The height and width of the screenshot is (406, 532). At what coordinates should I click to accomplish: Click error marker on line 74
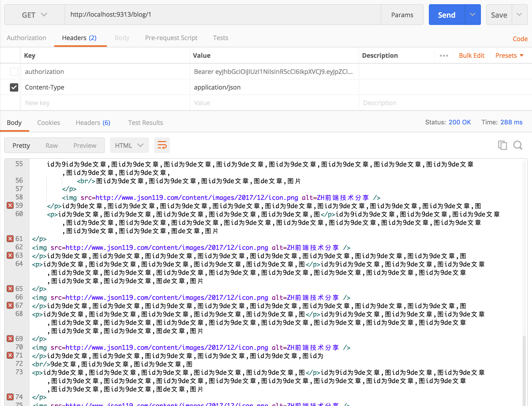(x=10, y=397)
